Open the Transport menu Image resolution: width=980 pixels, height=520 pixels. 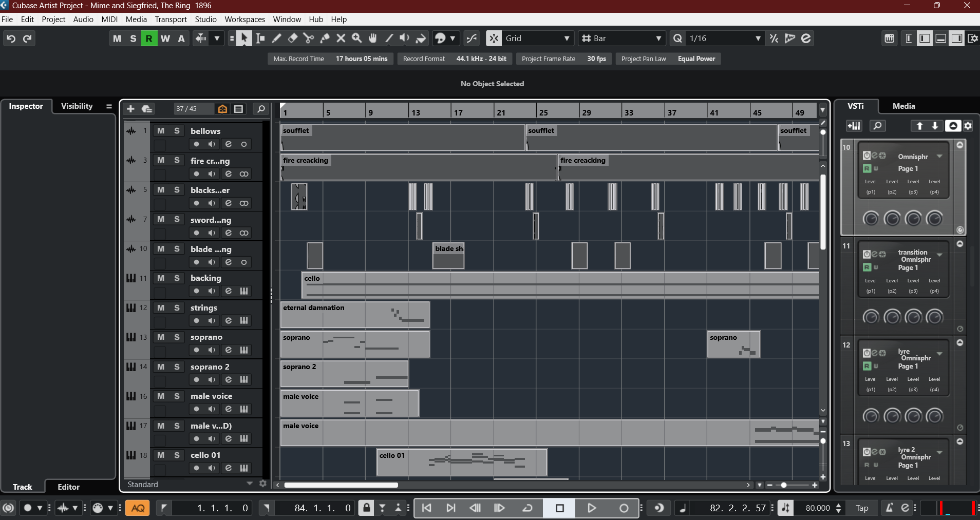[171, 20]
